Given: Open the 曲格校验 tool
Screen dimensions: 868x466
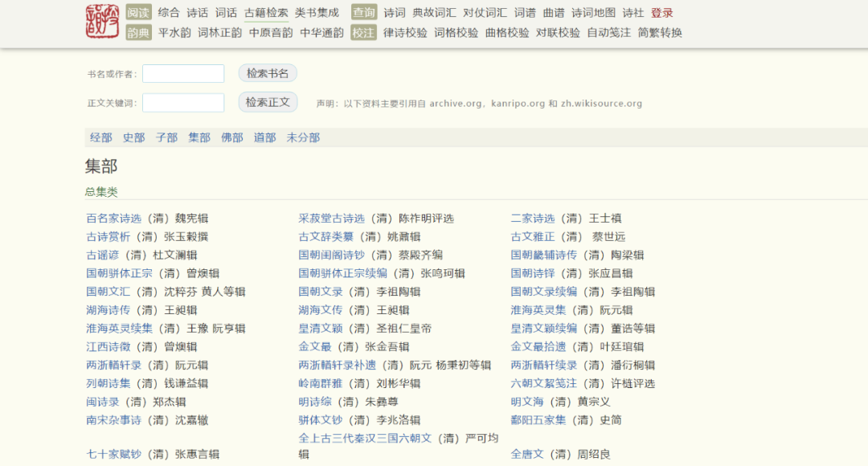Looking at the screenshot, I should 507,33.
